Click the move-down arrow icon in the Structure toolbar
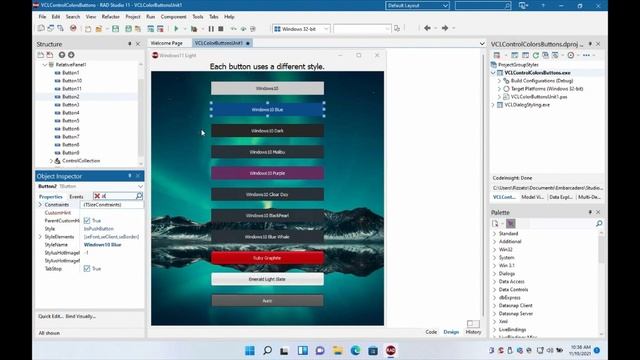The height and width of the screenshot is (360, 640). click(x=71, y=55)
